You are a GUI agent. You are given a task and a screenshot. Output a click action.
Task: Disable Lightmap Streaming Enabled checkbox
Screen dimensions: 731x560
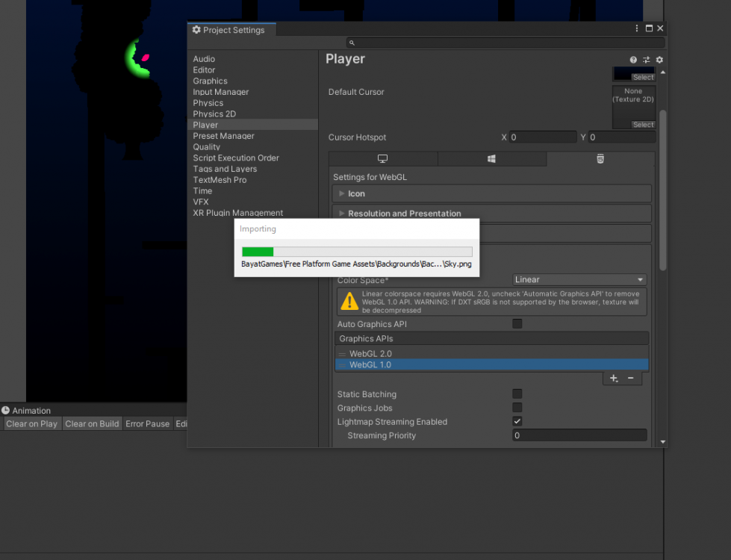517,421
